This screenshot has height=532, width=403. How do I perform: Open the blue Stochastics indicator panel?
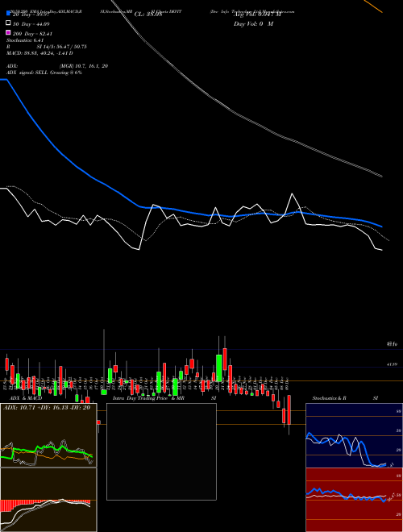tap(354, 435)
